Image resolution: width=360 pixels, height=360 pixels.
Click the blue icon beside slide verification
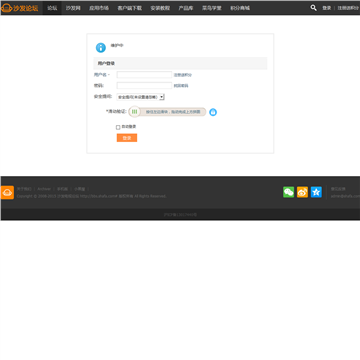pos(213,112)
